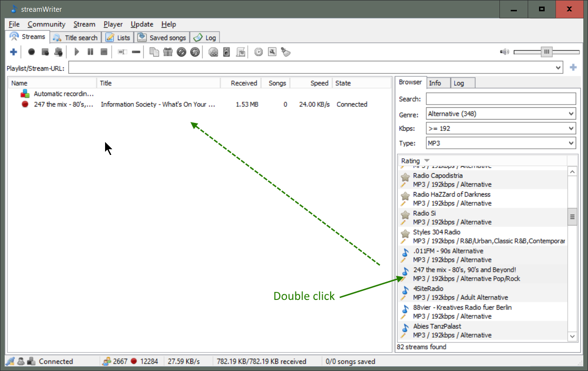The width and height of the screenshot is (588, 371).
Task: Switch to the Saved songs tab
Action: coord(162,38)
